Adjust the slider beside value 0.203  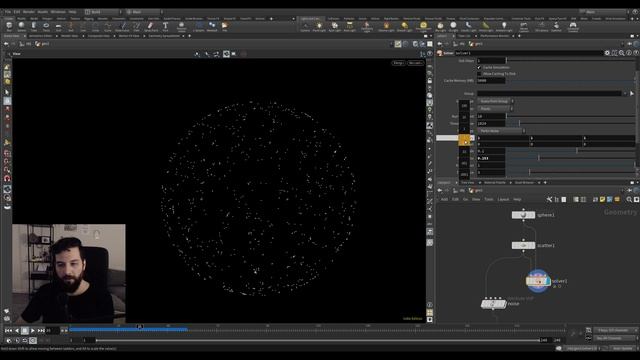coord(570,158)
